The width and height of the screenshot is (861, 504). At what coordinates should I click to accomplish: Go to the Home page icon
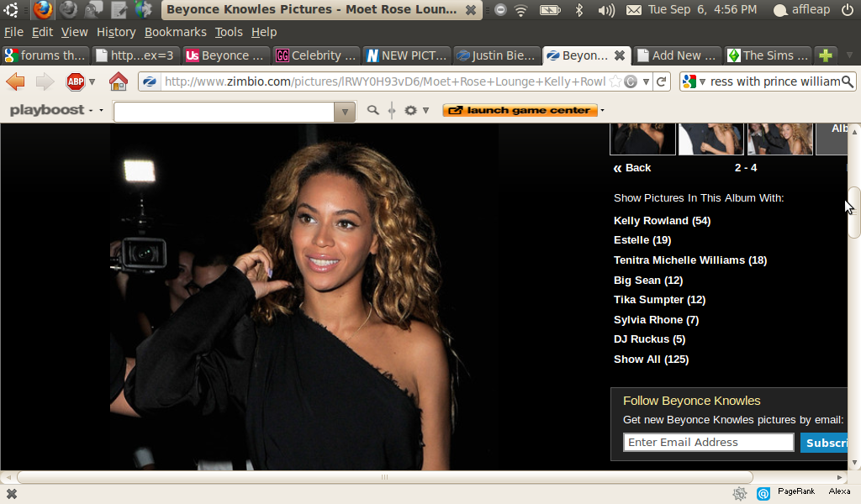coord(118,81)
